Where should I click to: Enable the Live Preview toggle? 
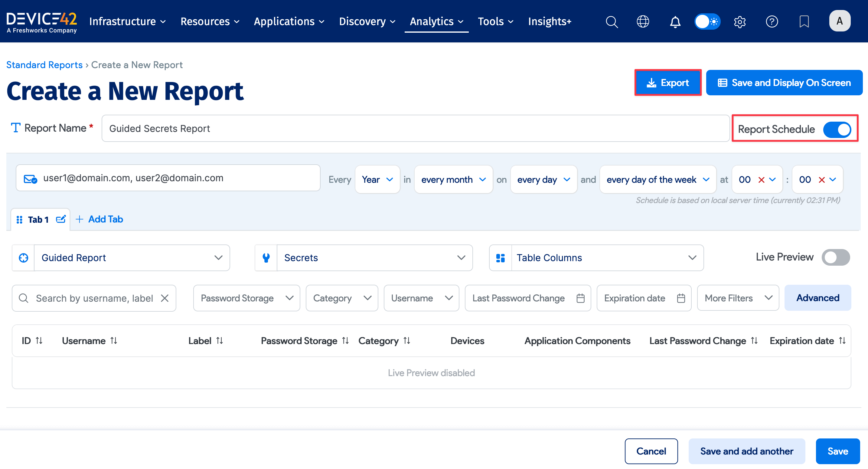(836, 257)
